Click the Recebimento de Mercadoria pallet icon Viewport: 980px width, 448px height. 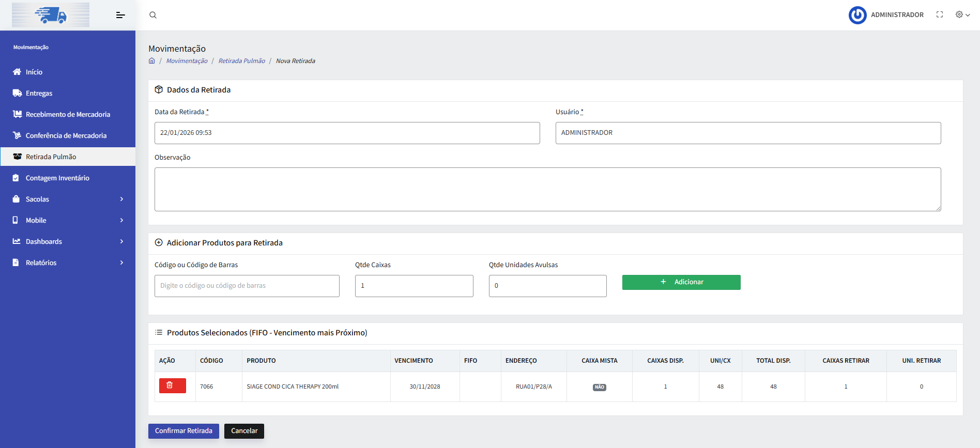pos(17,114)
